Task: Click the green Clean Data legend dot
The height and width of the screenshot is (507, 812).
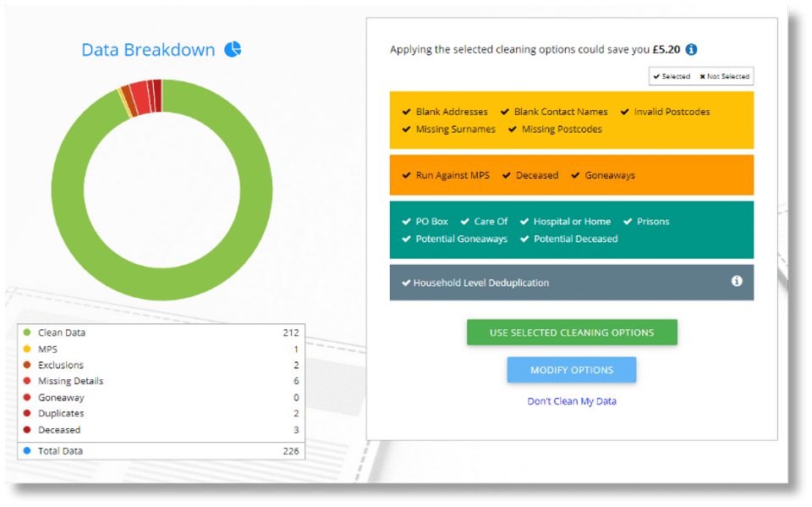Action: [x=27, y=333]
